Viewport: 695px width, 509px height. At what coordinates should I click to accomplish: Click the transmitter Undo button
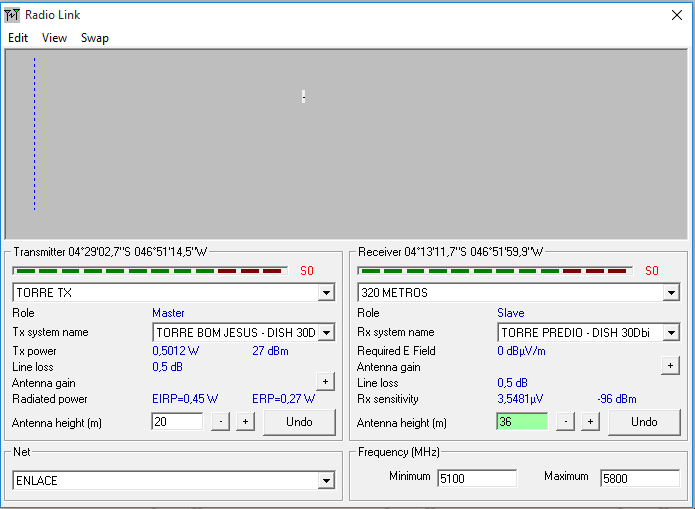tap(299, 422)
